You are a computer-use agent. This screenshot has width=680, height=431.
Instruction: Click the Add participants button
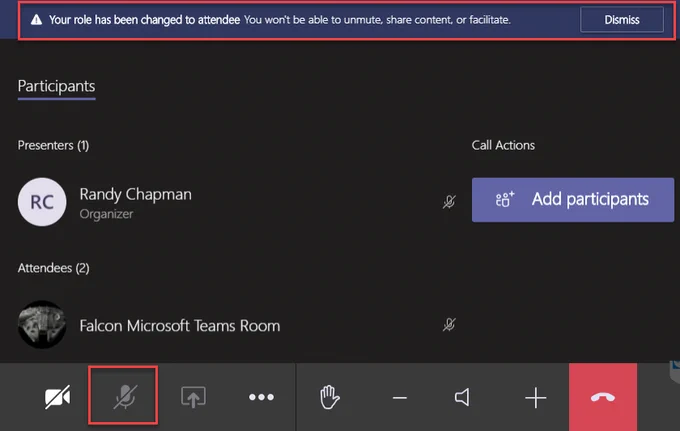573,199
